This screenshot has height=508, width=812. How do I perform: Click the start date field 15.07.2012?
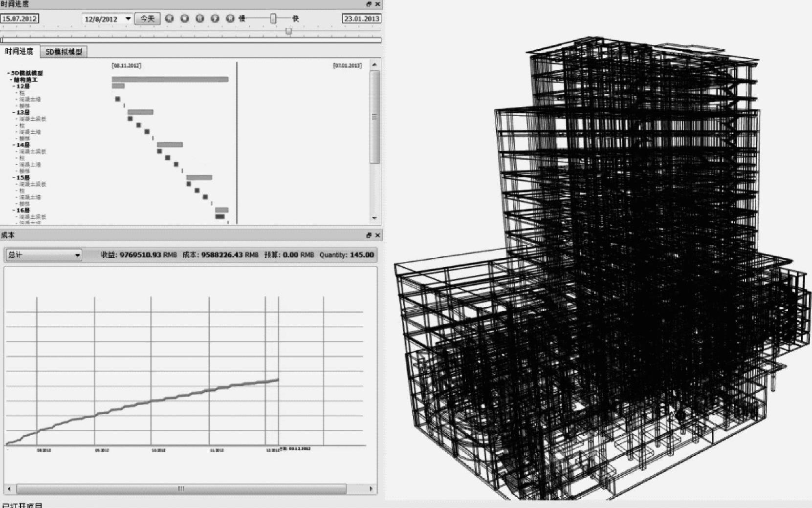20,19
